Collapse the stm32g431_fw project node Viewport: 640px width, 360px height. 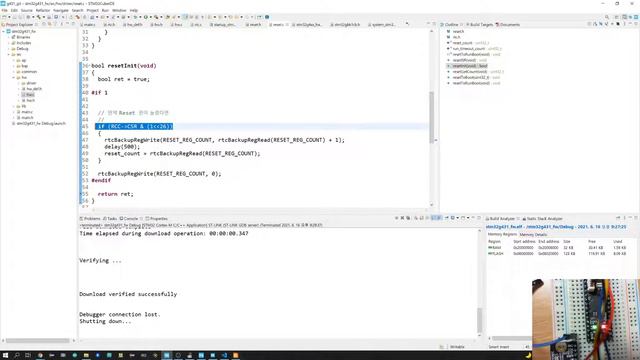pos(4,31)
